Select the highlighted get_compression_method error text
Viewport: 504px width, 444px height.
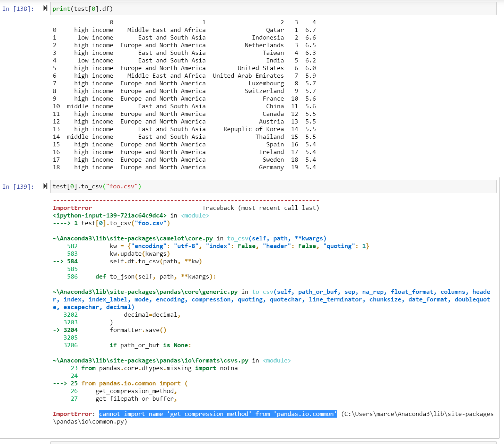(x=218, y=413)
